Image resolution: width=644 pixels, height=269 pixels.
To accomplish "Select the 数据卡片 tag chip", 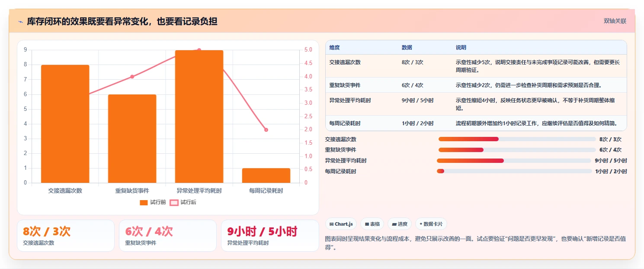I will tap(431, 224).
